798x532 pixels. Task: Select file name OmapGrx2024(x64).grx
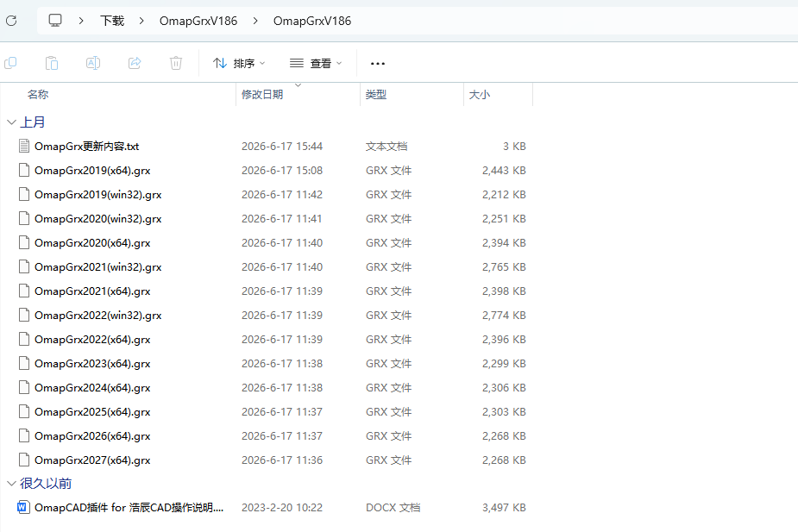[x=92, y=388]
